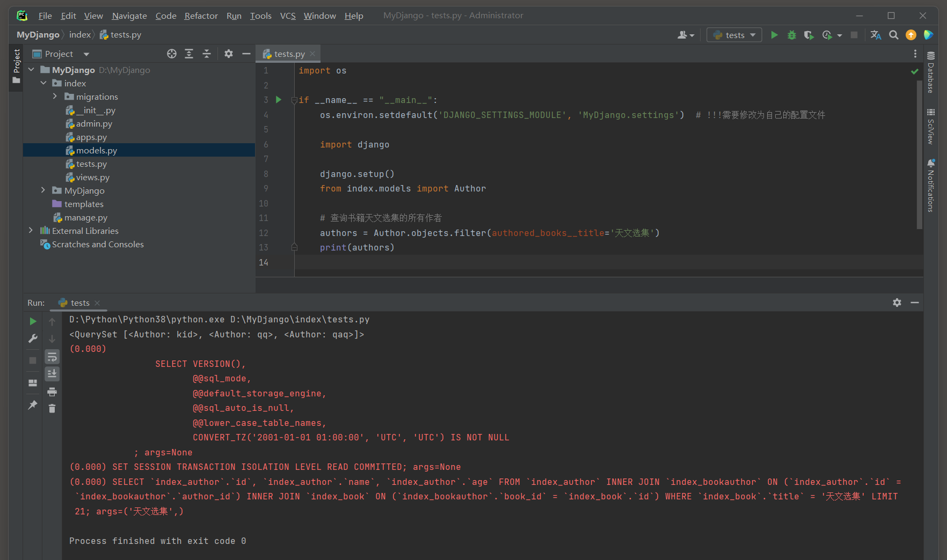Run the tests configuration from the main toolbar
This screenshot has height=560, width=947.
point(774,35)
